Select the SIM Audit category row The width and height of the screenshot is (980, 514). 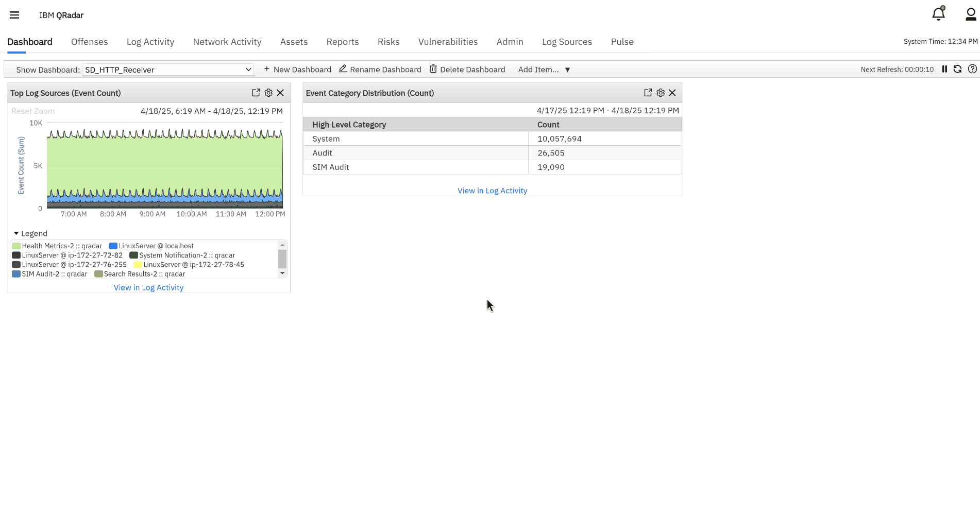click(492, 167)
